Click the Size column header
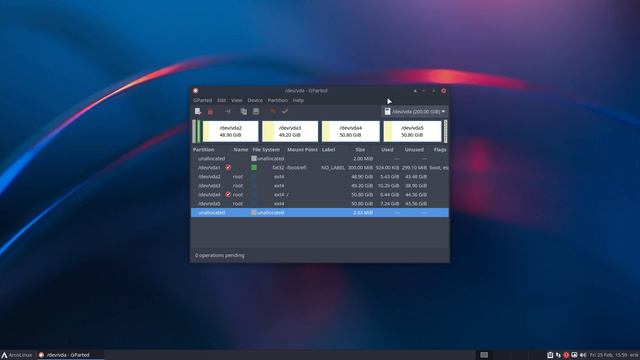 click(x=360, y=150)
